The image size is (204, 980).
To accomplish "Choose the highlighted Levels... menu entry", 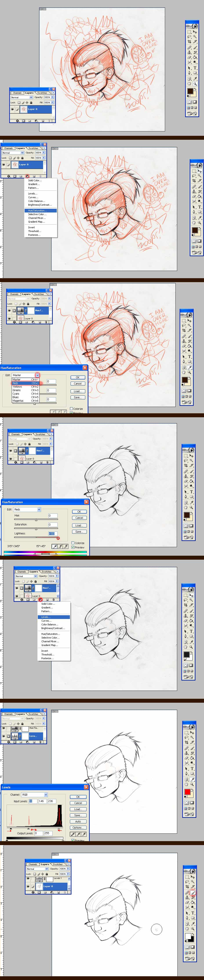I will pos(54,617).
